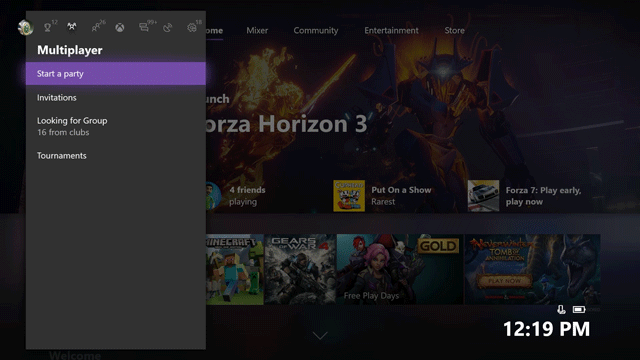Screen dimensions: 640x360
Task: Open the profile avatar in the guide
Action: coord(25,28)
